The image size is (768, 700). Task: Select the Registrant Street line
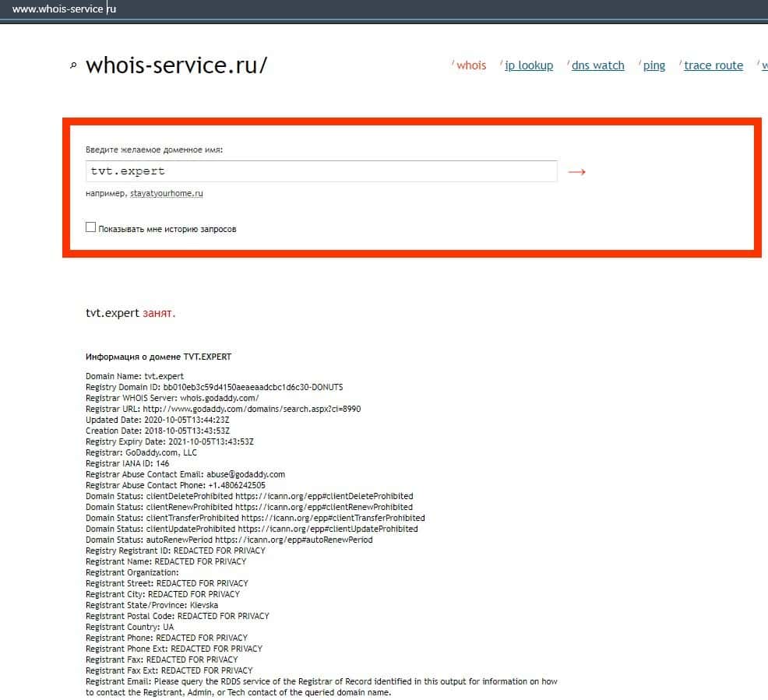tap(167, 583)
